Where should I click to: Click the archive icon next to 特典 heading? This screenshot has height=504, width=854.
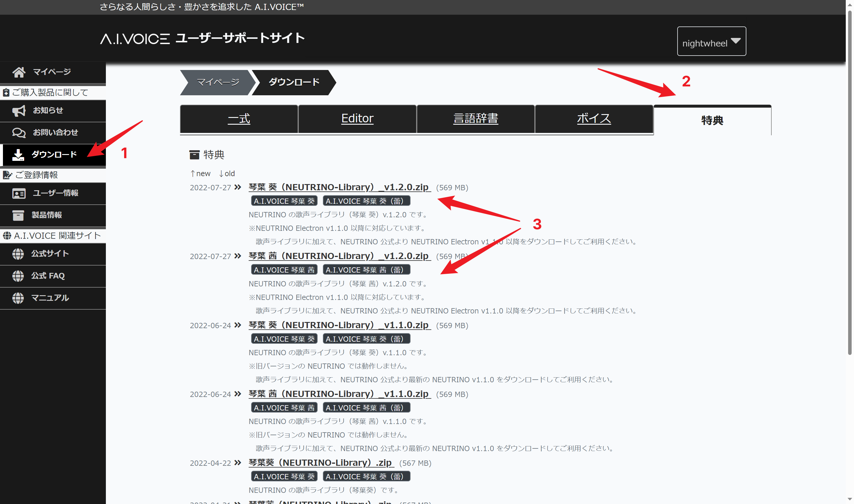[194, 155]
